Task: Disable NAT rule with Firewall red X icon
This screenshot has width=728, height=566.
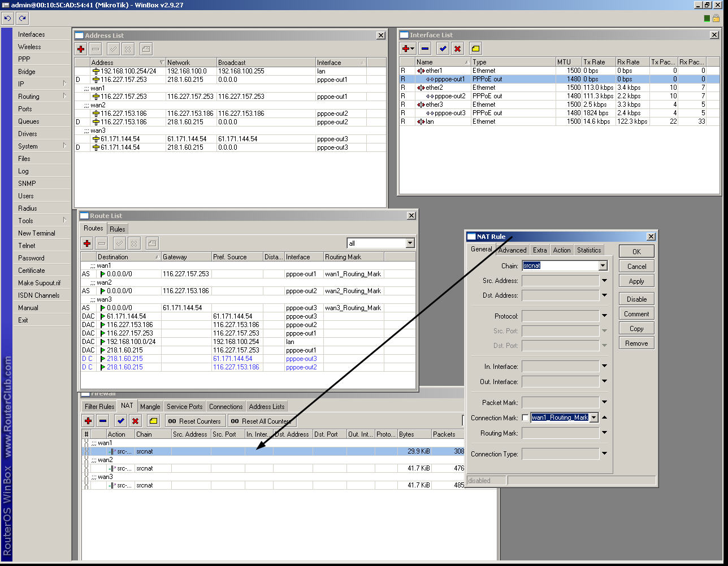Action: (135, 421)
